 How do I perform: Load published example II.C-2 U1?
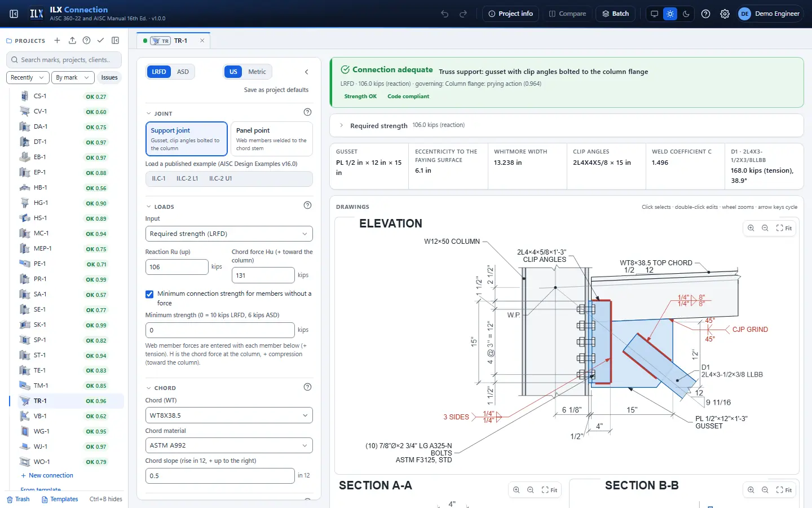point(220,178)
